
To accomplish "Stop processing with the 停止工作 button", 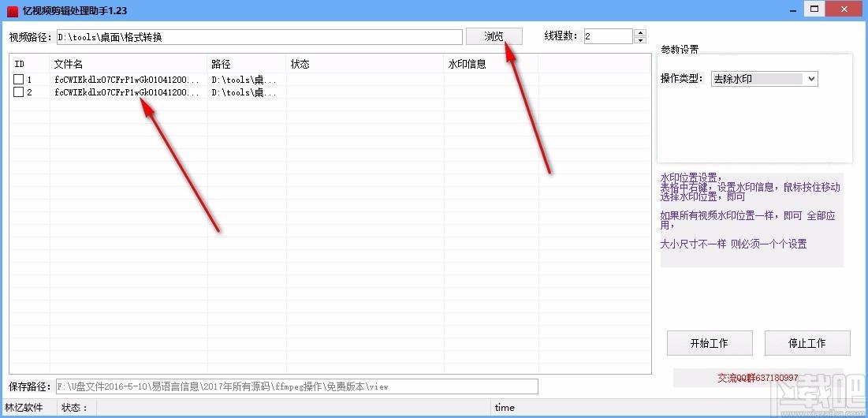I will [807, 343].
